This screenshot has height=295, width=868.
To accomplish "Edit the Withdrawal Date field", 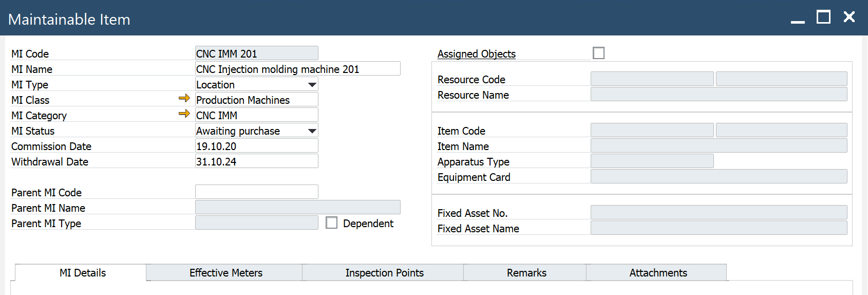I will click(x=256, y=161).
